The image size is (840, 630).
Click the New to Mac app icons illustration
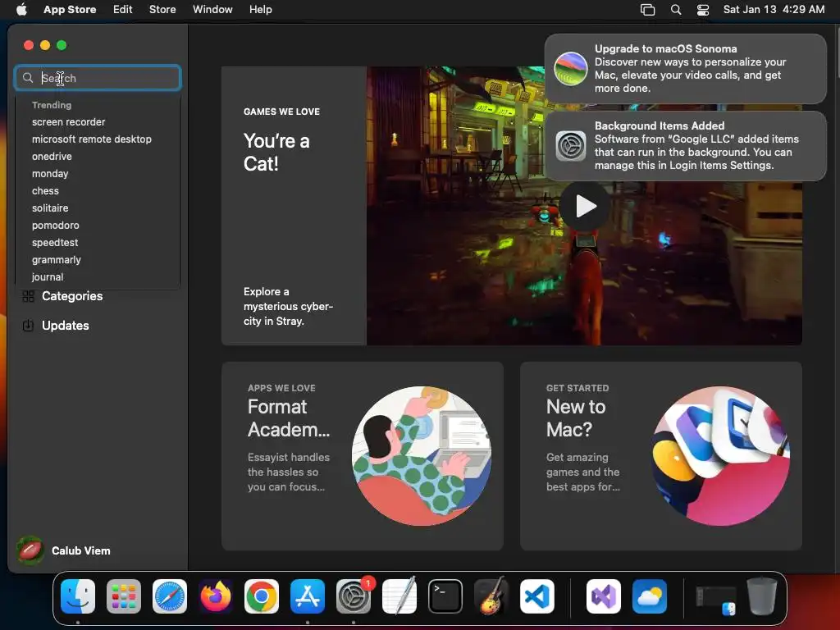pos(720,456)
